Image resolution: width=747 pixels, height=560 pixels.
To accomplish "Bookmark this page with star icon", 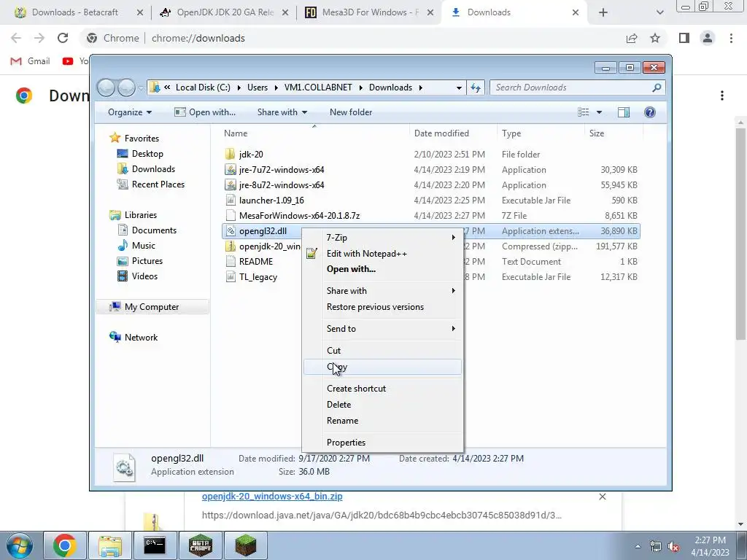I will pyautogui.click(x=655, y=38).
